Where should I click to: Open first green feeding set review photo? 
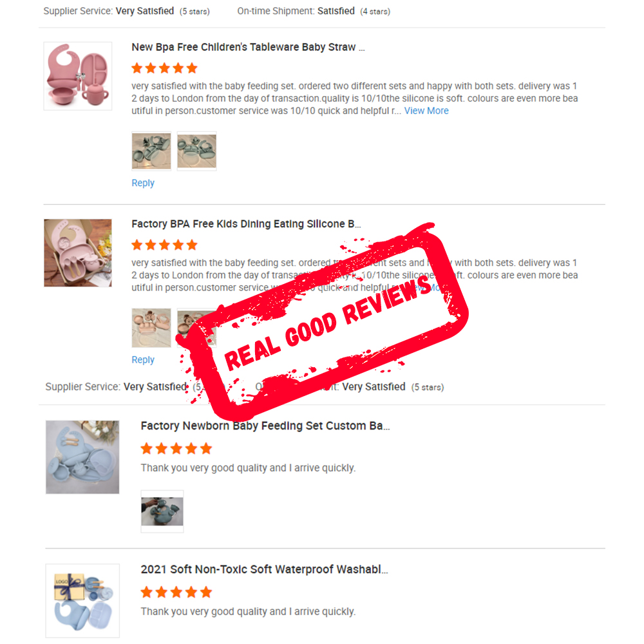point(151,151)
